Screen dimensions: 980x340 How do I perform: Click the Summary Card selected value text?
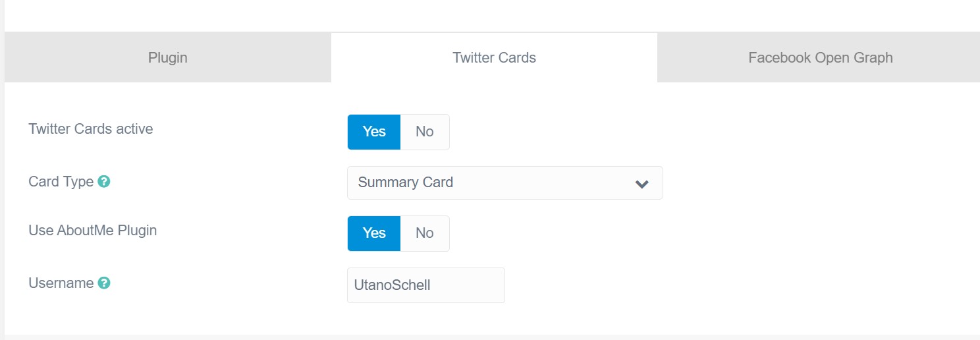tap(406, 183)
